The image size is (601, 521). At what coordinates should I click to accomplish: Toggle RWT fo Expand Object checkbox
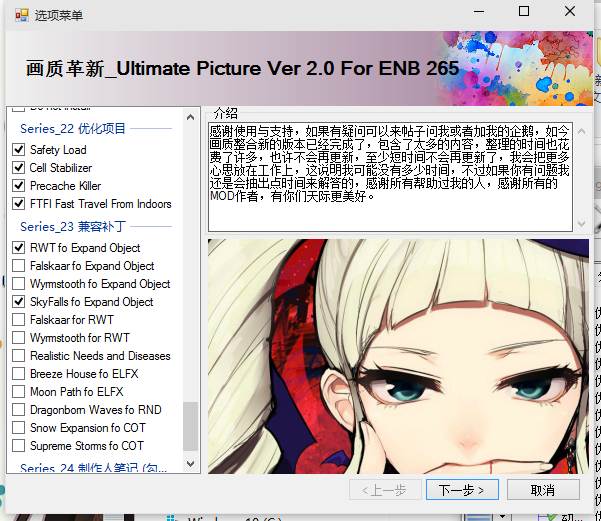point(18,248)
